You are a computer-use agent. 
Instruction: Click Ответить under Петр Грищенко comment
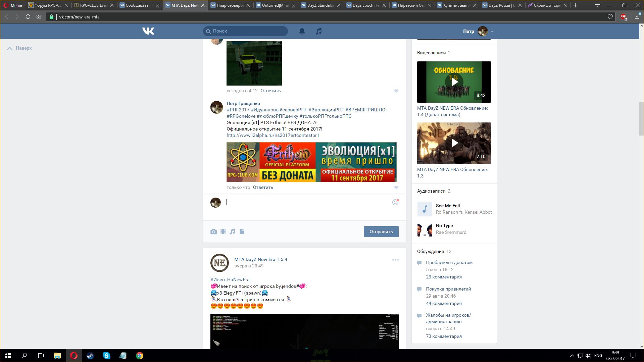(263, 187)
